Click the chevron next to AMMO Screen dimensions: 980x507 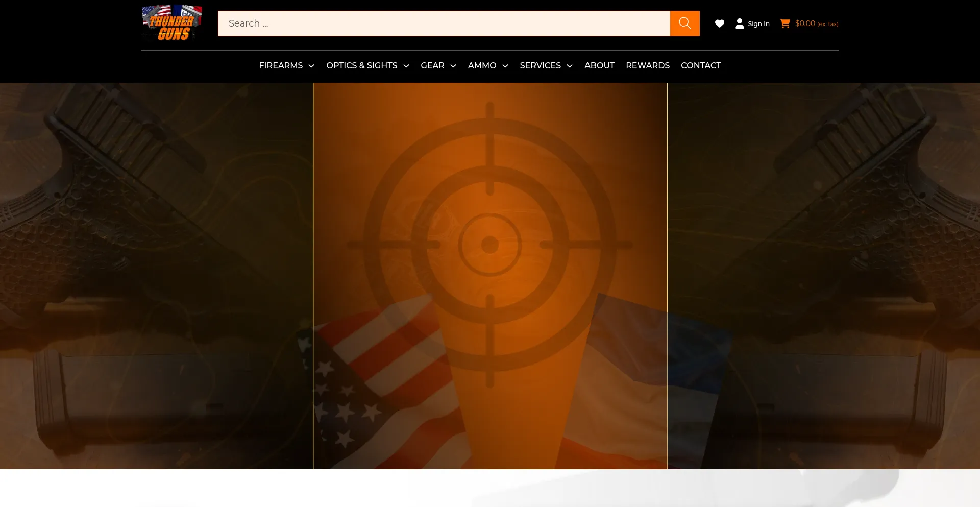tap(505, 66)
